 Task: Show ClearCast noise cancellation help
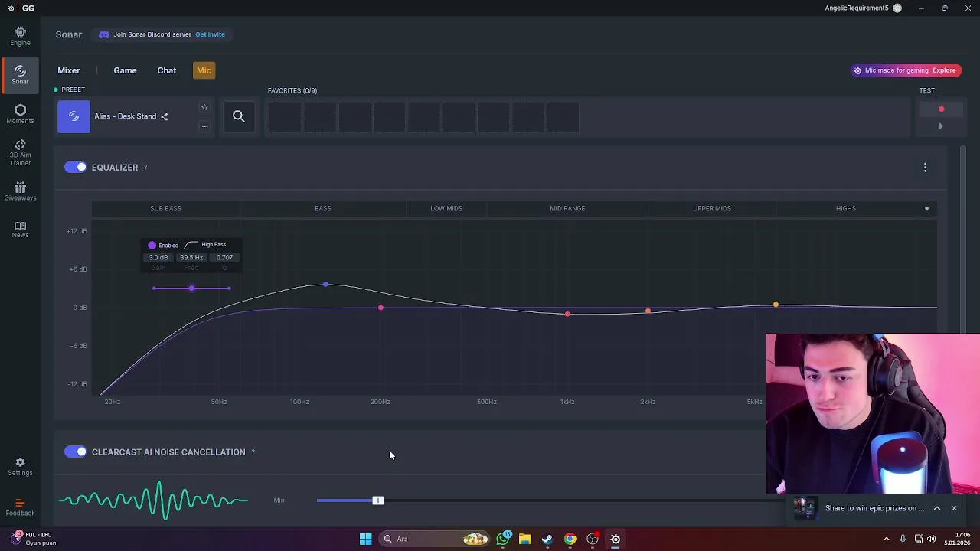click(253, 452)
